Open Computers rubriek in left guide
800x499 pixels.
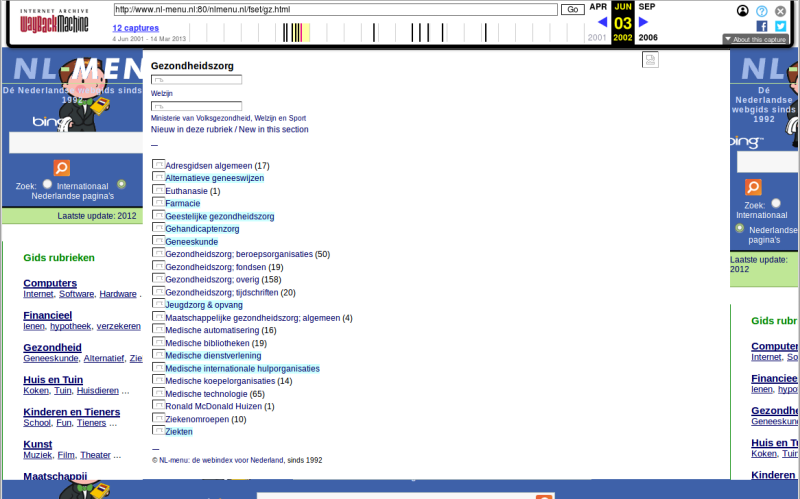click(50, 283)
